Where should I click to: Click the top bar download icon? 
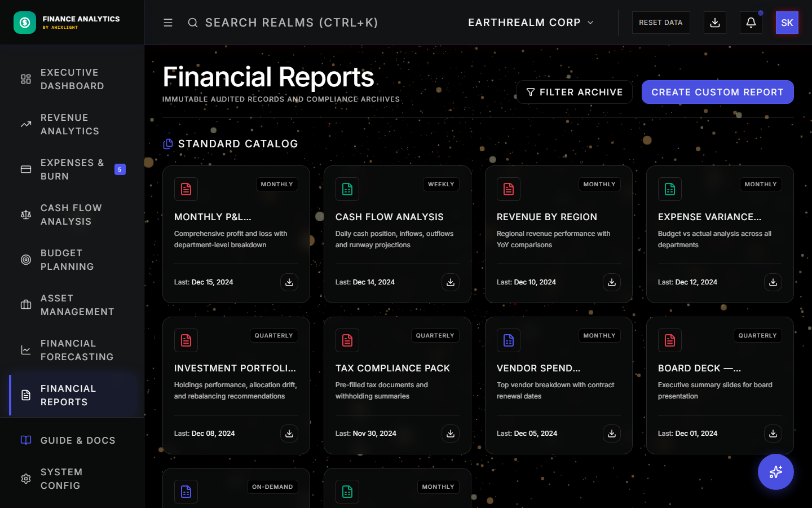pyautogui.click(x=715, y=23)
